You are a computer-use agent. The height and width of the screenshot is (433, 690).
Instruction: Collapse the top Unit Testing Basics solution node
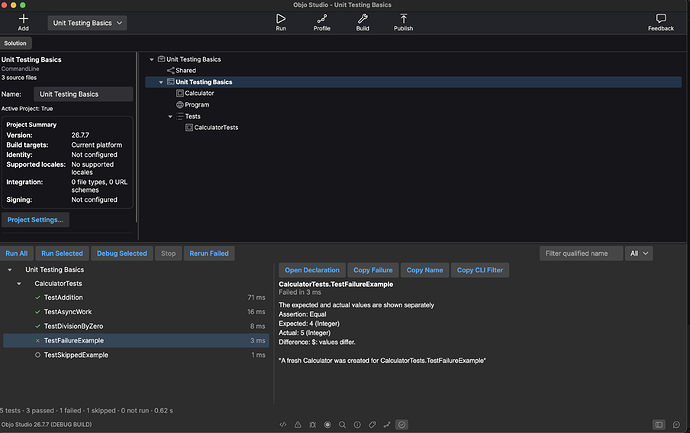151,59
